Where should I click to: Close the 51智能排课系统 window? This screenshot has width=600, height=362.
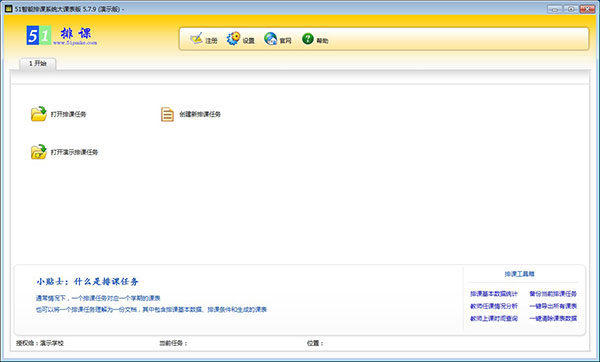[x=587, y=9]
